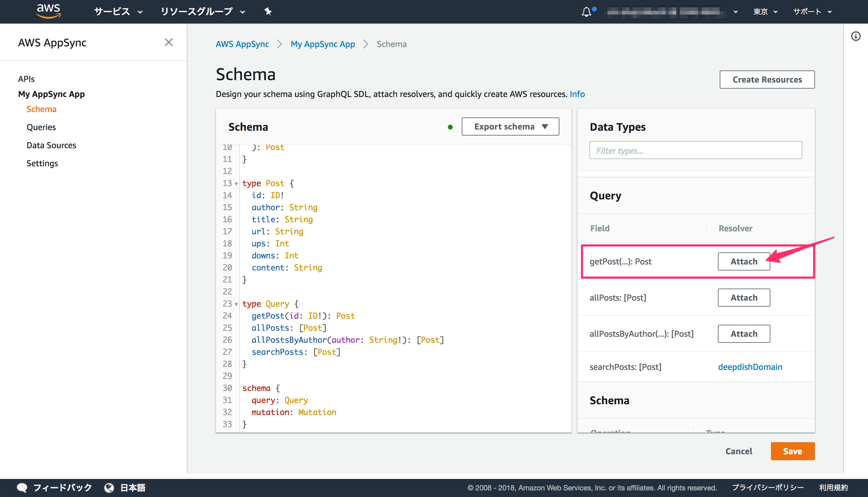
Task: Click the globe language icon
Action: pos(109,487)
